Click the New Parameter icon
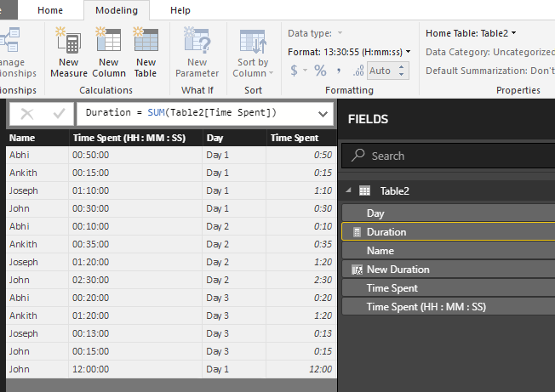555x392 pixels. tap(197, 40)
